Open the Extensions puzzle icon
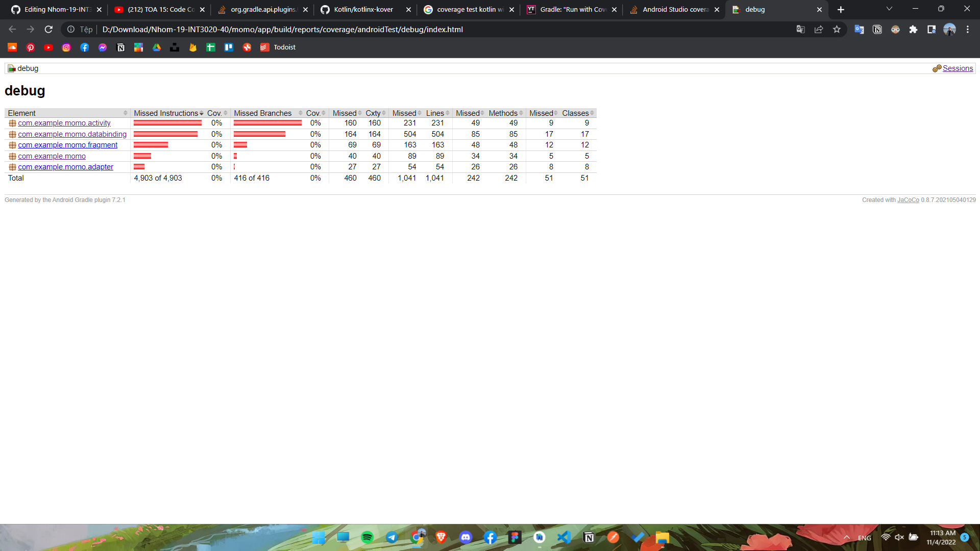Screen dimensions: 980x551 913,30
